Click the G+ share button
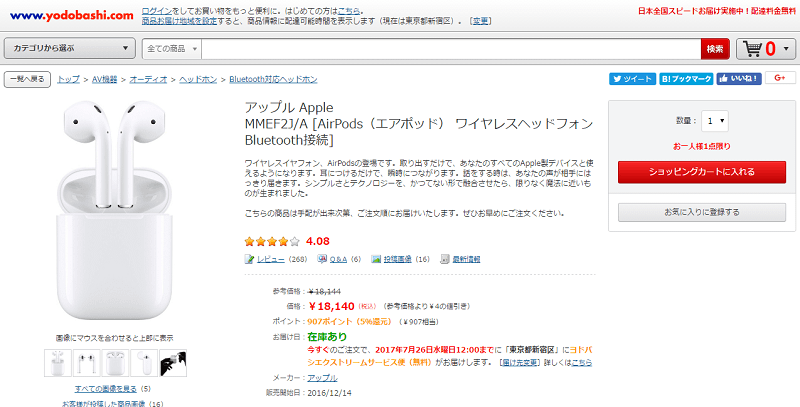800x407 pixels. (780, 78)
